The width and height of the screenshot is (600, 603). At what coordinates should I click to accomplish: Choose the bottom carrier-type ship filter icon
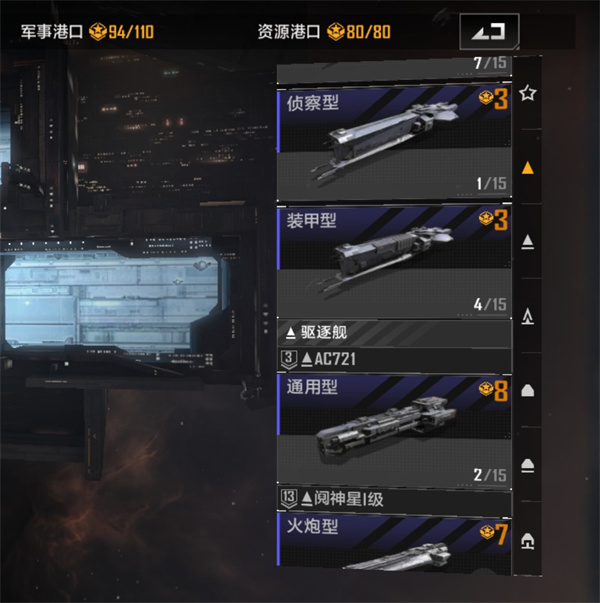pyautogui.click(x=527, y=540)
